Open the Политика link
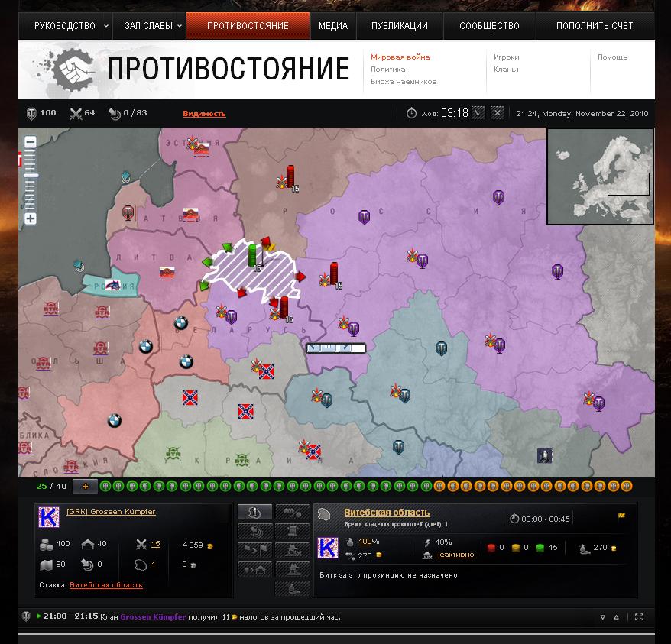671x644 pixels. click(x=387, y=70)
